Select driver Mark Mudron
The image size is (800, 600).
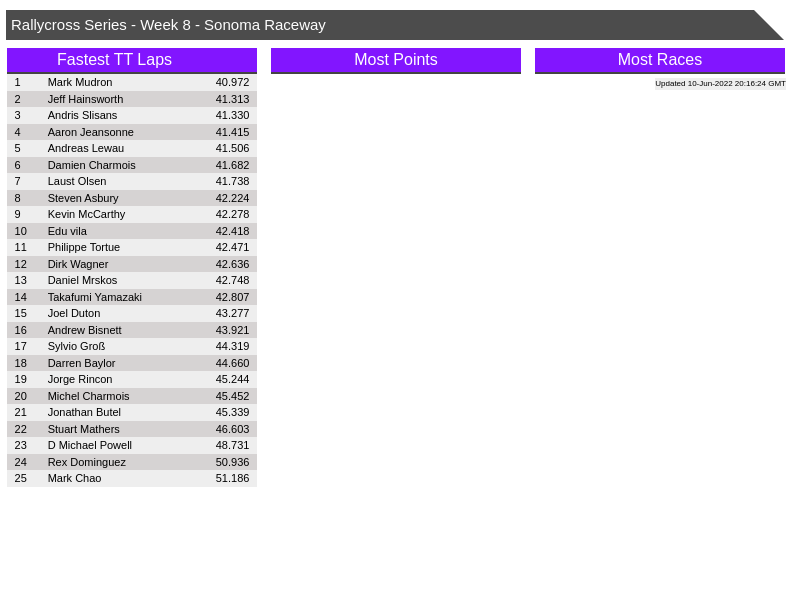(80, 82)
